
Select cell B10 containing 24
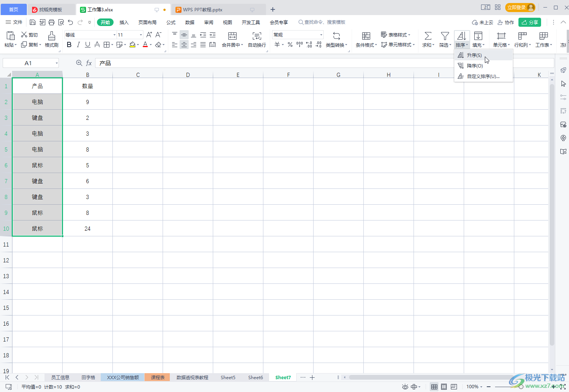tap(88, 228)
